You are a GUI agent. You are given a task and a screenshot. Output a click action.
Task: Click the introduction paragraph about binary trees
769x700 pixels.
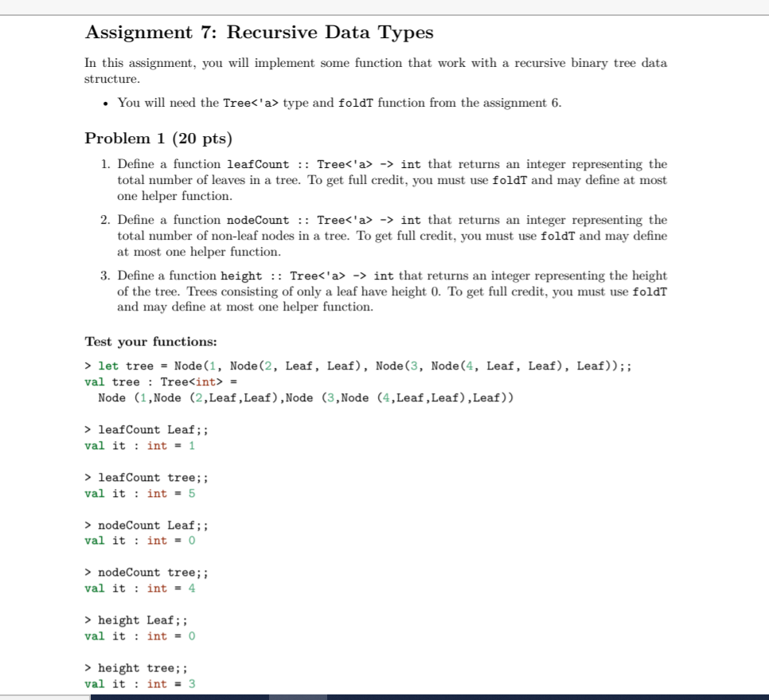374,68
